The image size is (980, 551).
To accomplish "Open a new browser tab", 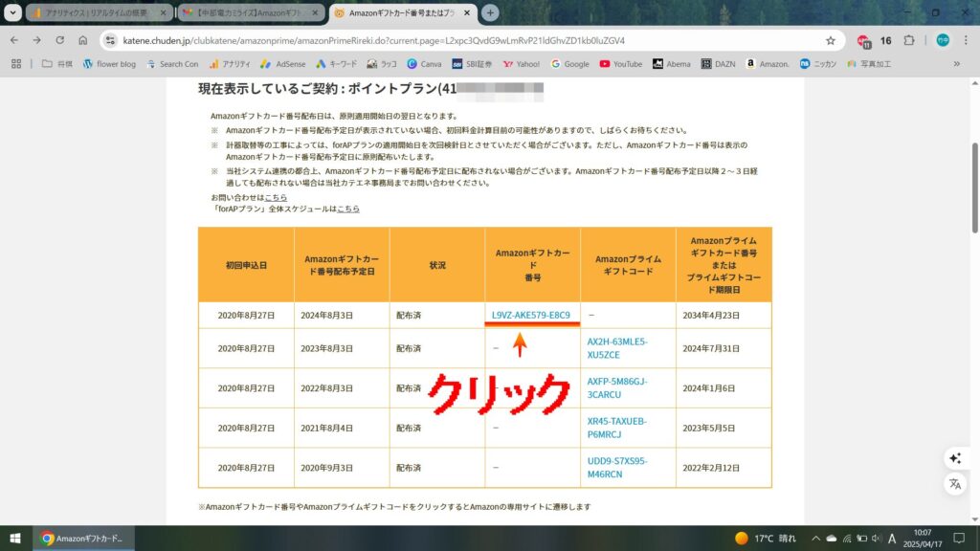I will (x=490, y=12).
